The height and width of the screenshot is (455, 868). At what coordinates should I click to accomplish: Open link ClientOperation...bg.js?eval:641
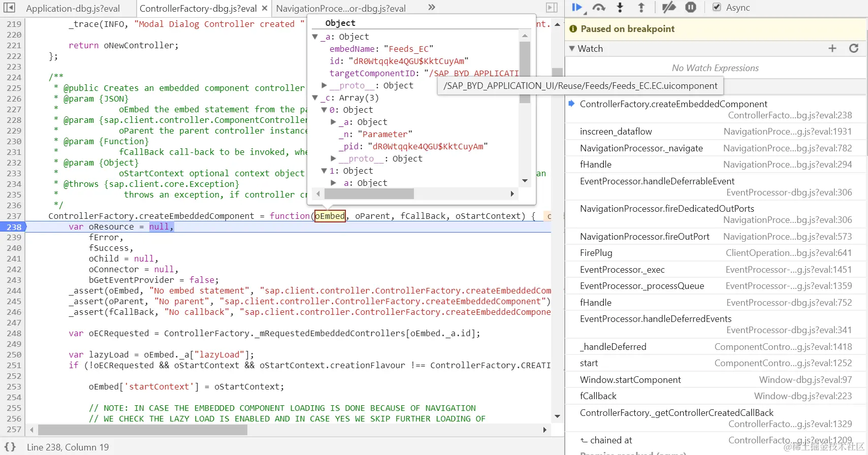click(788, 253)
